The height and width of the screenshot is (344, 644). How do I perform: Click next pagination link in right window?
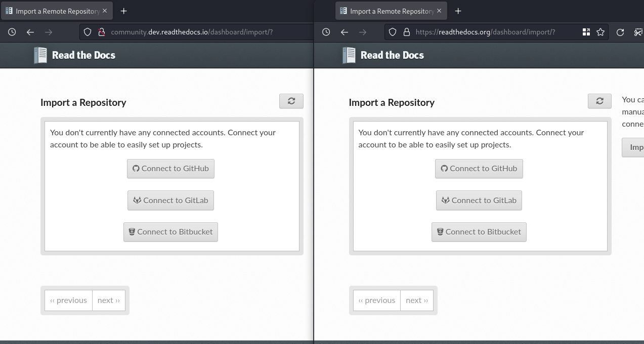coord(417,300)
